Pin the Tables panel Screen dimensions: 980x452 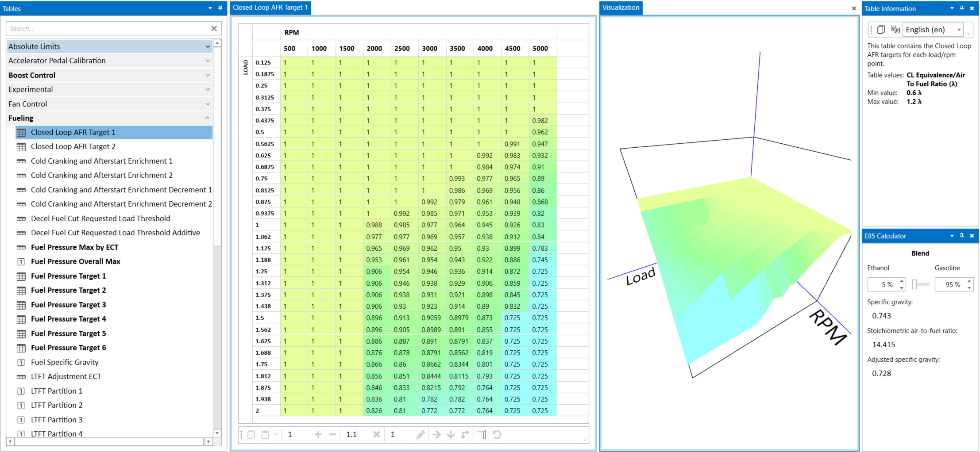point(220,8)
